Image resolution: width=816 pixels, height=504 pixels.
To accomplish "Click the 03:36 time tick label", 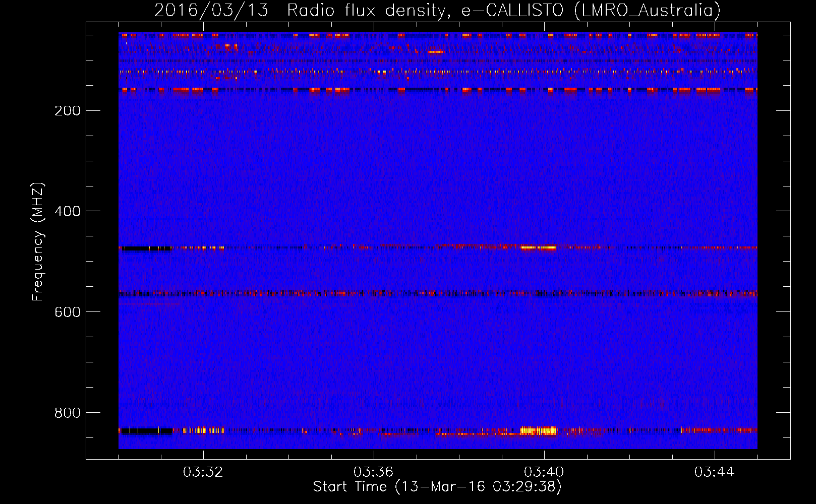I will click(374, 472).
